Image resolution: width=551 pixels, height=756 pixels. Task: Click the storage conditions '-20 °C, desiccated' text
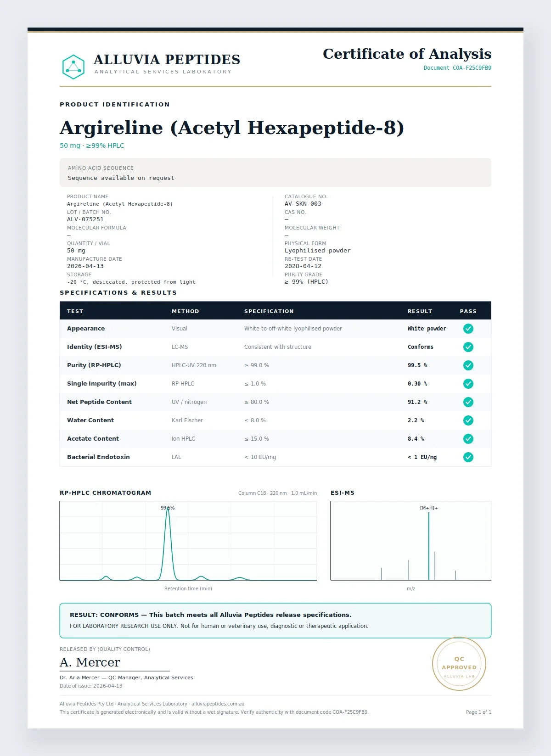click(x=131, y=282)
